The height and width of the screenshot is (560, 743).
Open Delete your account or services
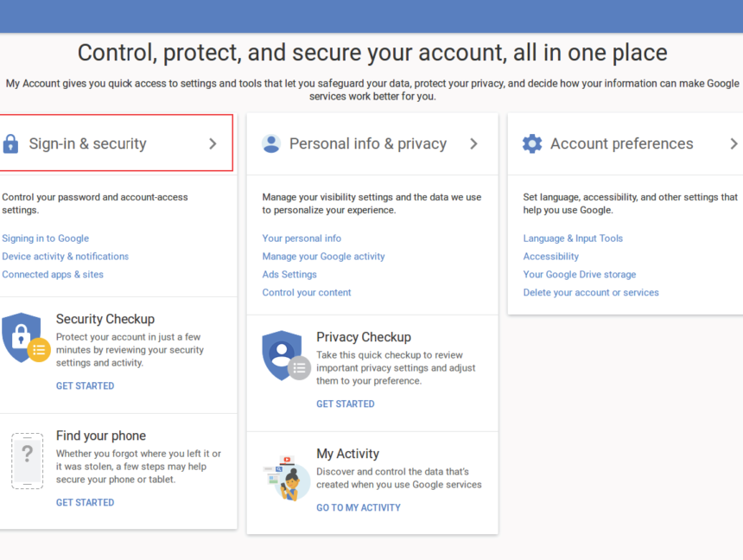tap(590, 292)
